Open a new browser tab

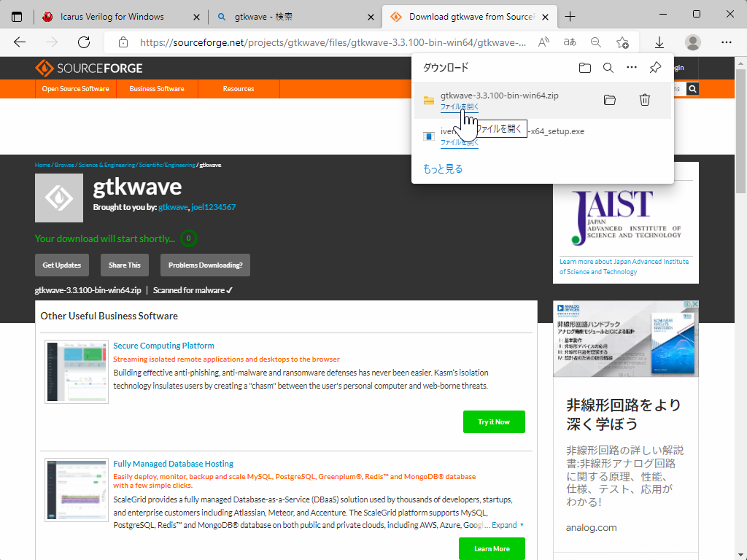click(570, 17)
